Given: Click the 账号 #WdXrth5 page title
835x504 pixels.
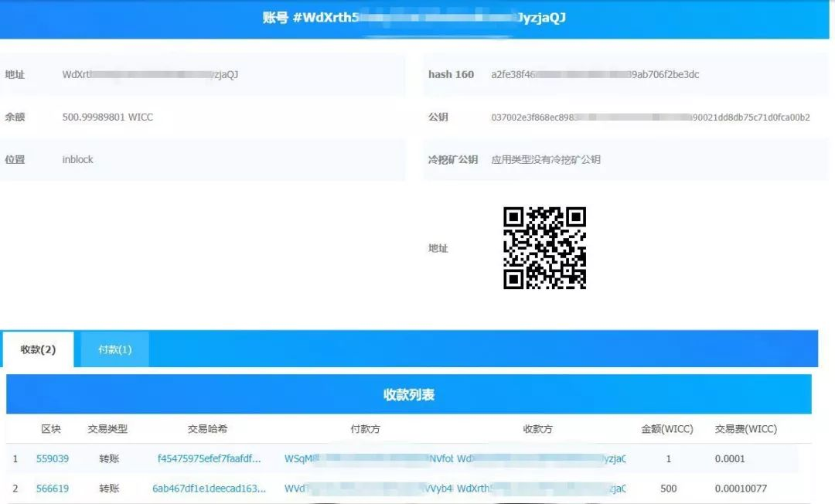Looking at the screenshot, I should [x=414, y=18].
